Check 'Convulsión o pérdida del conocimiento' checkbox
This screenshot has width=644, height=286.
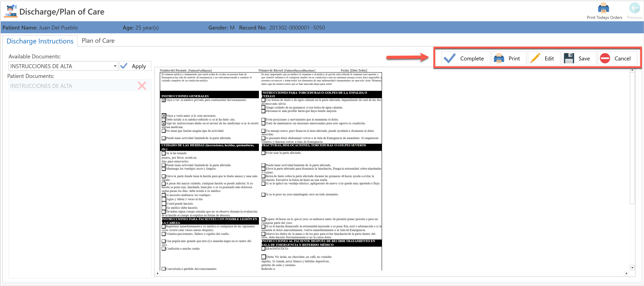click(x=164, y=269)
